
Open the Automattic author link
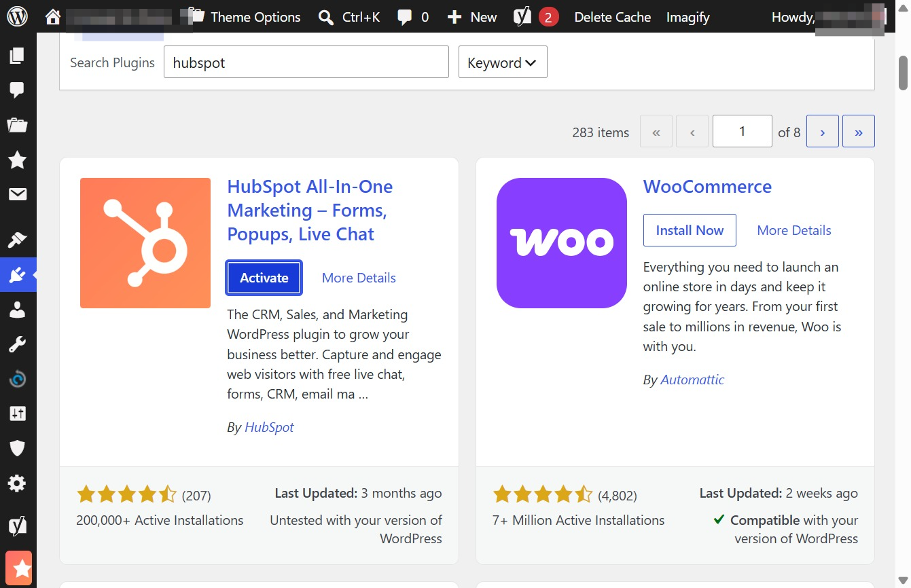(x=692, y=380)
